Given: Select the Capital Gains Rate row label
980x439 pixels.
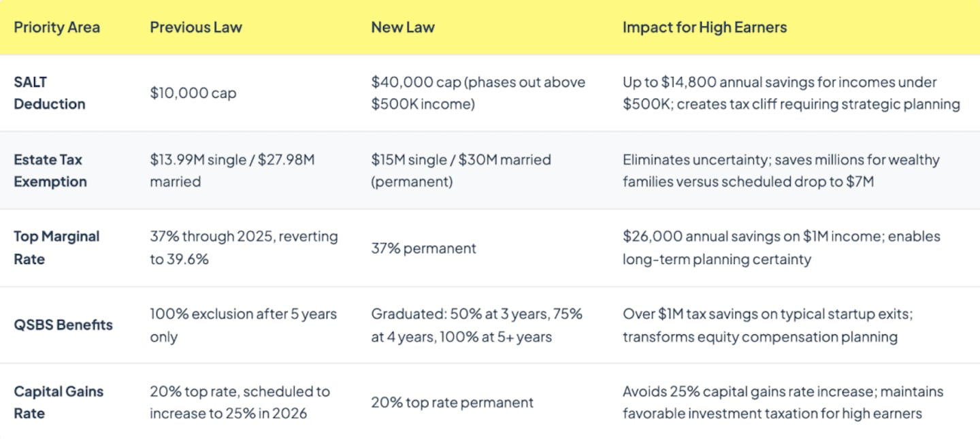Looking at the screenshot, I should click(59, 402).
